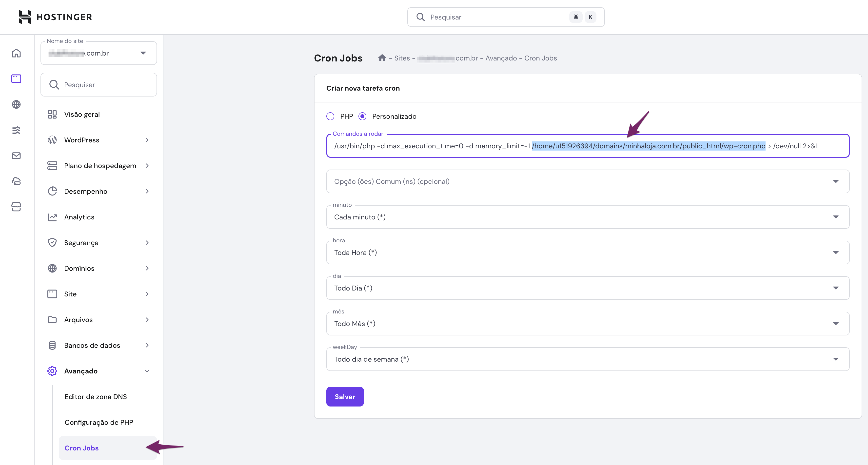Image resolution: width=868 pixels, height=465 pixels.
Task: Click the Desempenho pie chart icon
Action: (52, 191)
